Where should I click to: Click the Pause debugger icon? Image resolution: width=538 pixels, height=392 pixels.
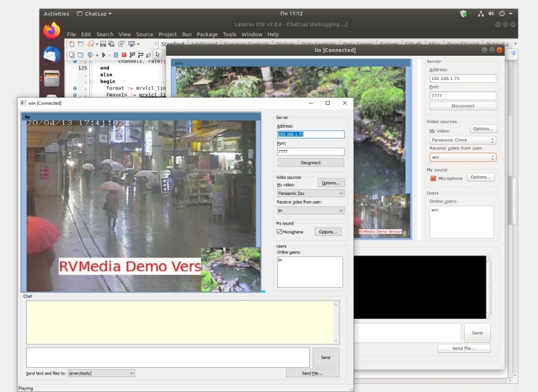click(x=116, y=55)
